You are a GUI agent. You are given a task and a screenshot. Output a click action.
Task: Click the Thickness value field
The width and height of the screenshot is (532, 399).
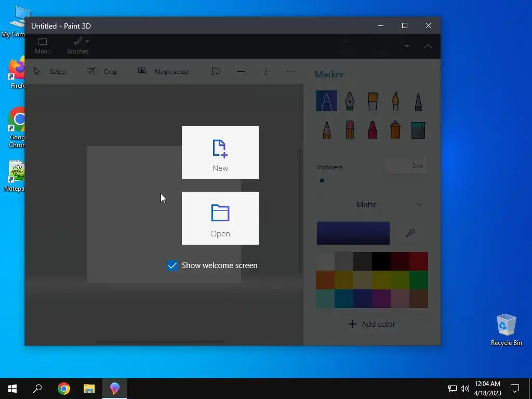coord(406,166)
